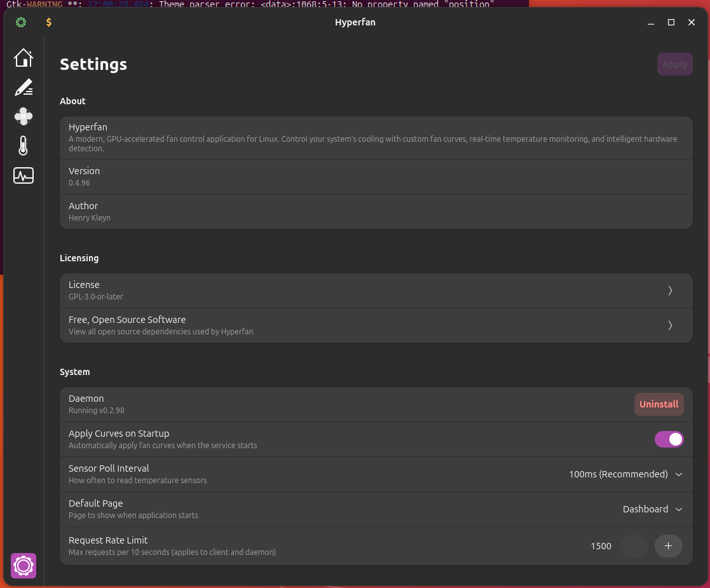Click the Uninstall daemon button
Image resolution: width=710 pixels, height=588 pixels.
659,404
